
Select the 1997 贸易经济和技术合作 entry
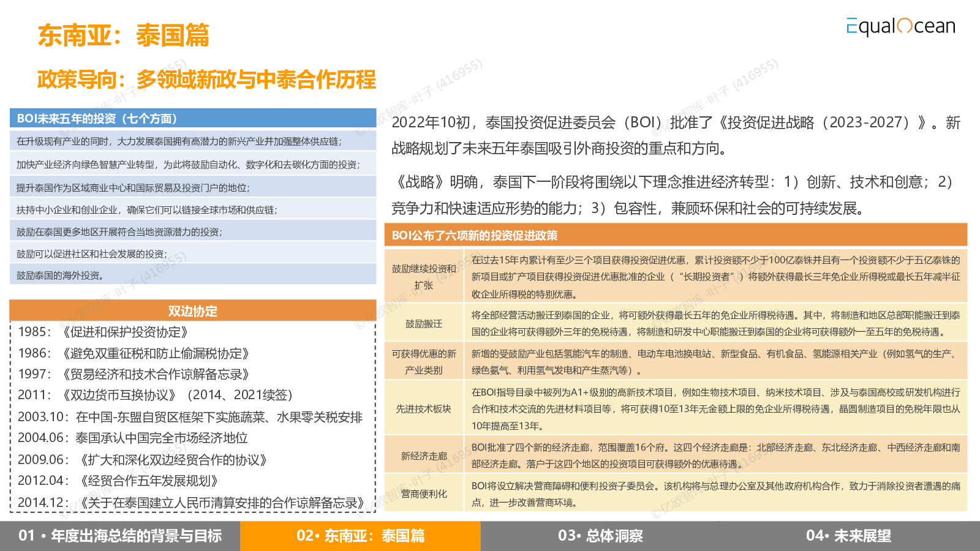(x=134, y=374)
